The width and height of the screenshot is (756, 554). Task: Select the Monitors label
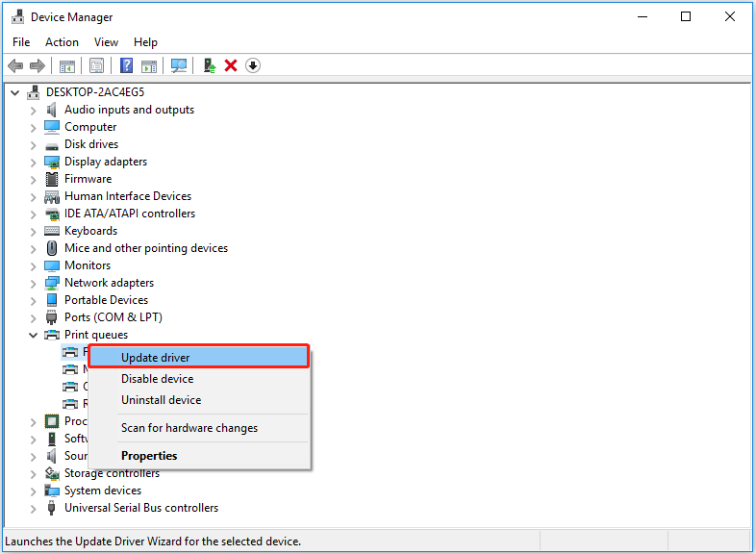coord(88,265)
